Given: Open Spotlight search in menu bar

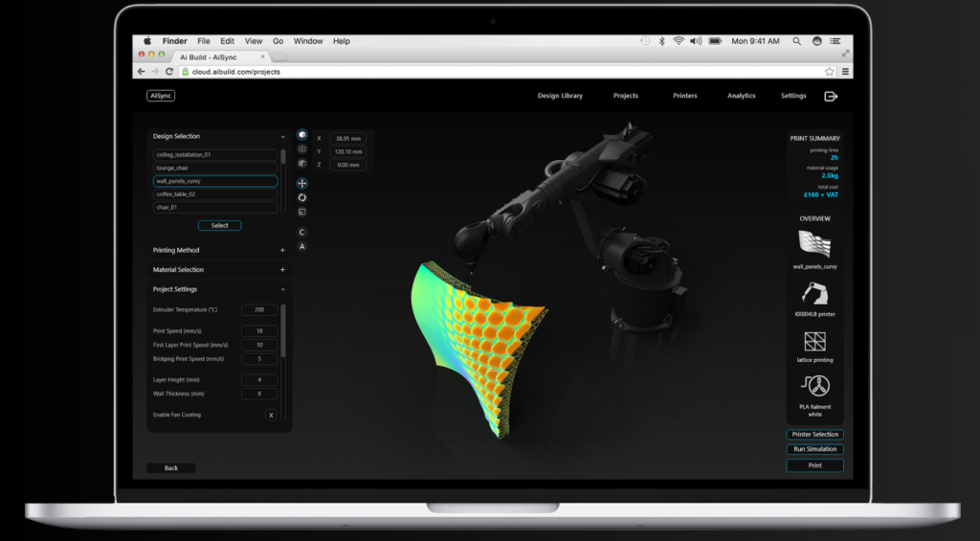Looking at the screenshot, I should click(x=797, y=41).
